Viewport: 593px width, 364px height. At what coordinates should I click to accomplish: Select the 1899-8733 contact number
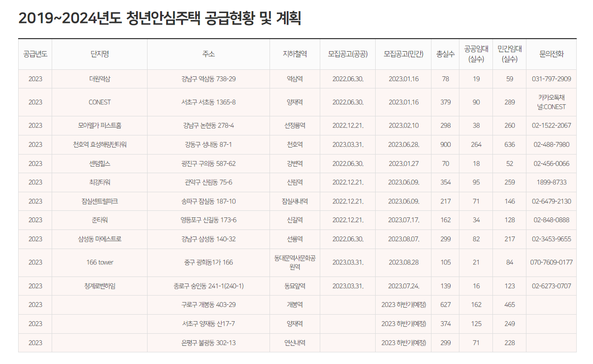(552, 182)
